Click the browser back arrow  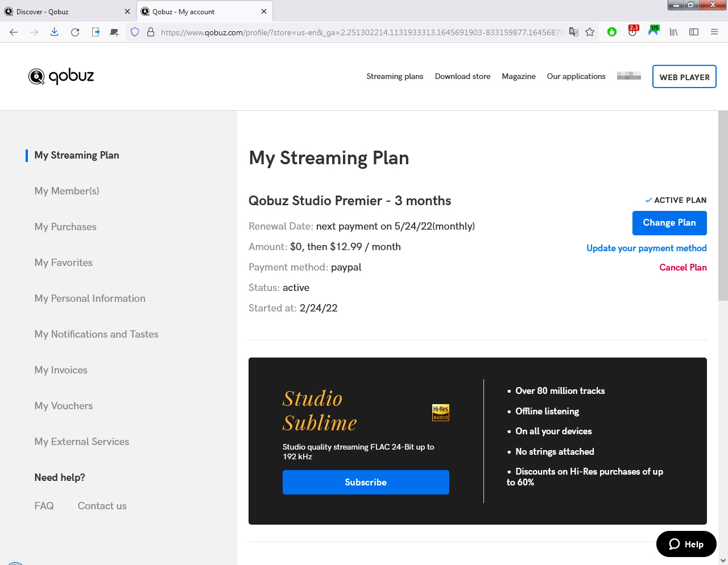[14, 32]
